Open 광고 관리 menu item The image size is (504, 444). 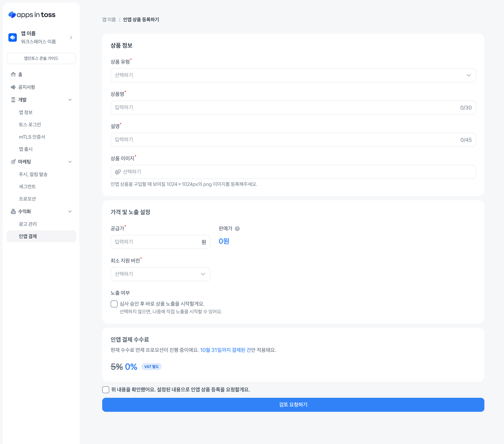(28, 224)
